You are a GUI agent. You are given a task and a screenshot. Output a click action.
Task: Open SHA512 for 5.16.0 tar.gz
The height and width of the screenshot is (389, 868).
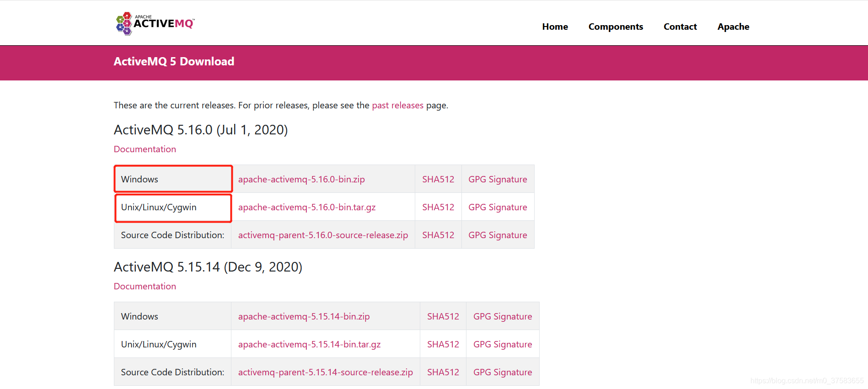coord(438,207)
